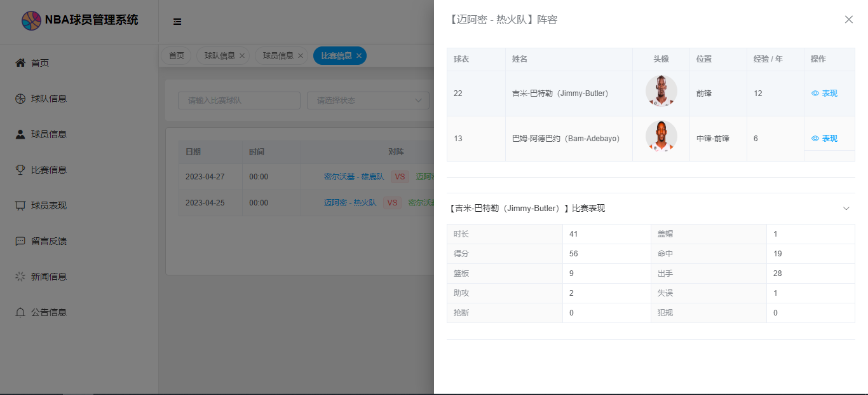The height and width of the screenshot is (395, 868).
Task: Click the basketball icon beside 球队信息
Action: pyautogui.click(x=20, y=99)
